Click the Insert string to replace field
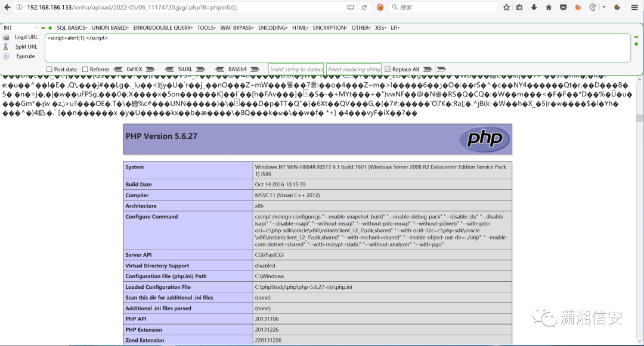 296,69
